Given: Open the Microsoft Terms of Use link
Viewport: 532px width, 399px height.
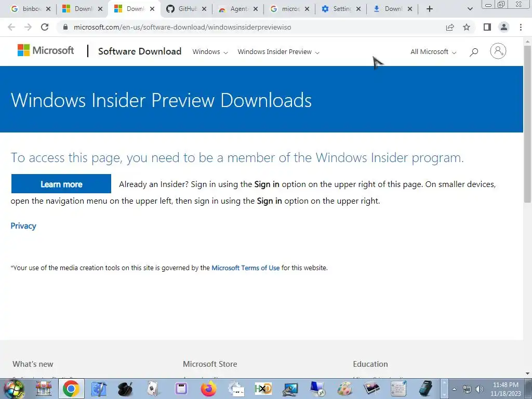Looking at the screenshot, I should coord(245,268).
